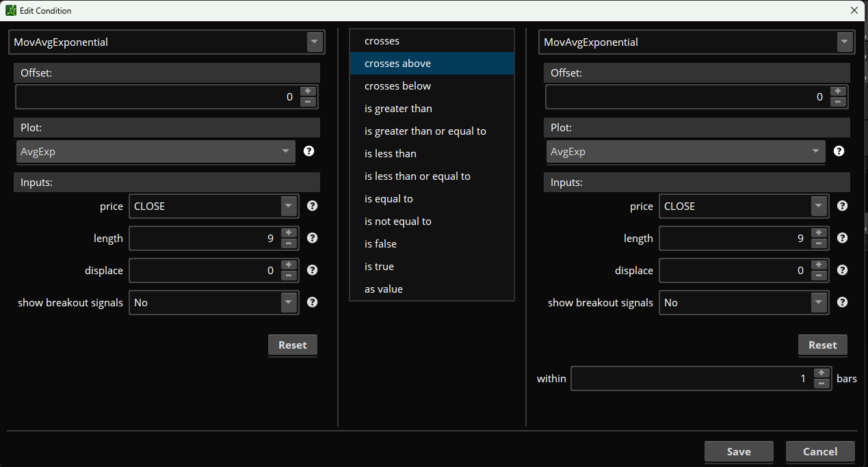The image size is (868, 467).
Task: Click help icon next to right Plot dropdown
Action: (x=839, y=151)
